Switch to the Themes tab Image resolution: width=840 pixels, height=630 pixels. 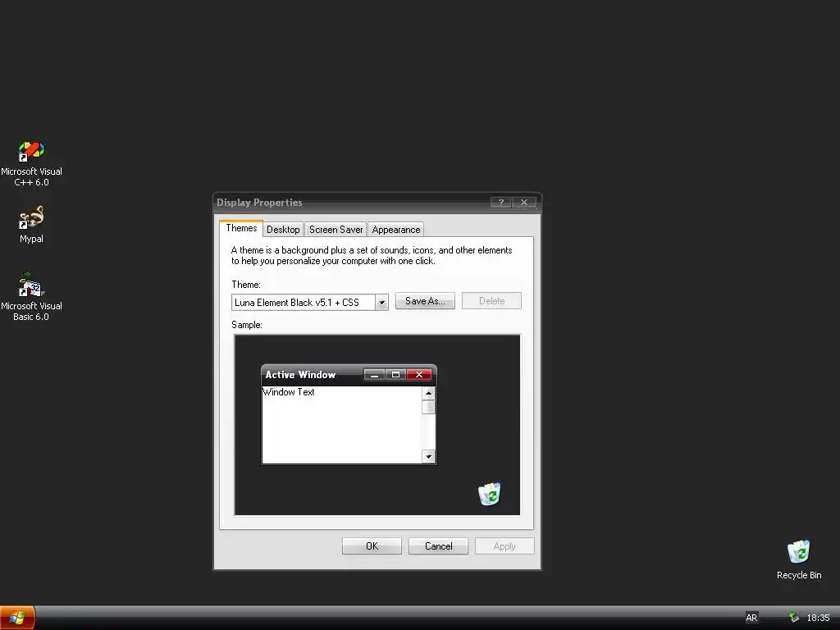coord(241,228)
